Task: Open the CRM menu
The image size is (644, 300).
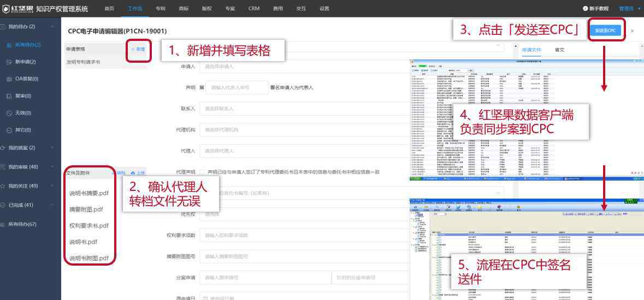Action: (x=254, y=9)
